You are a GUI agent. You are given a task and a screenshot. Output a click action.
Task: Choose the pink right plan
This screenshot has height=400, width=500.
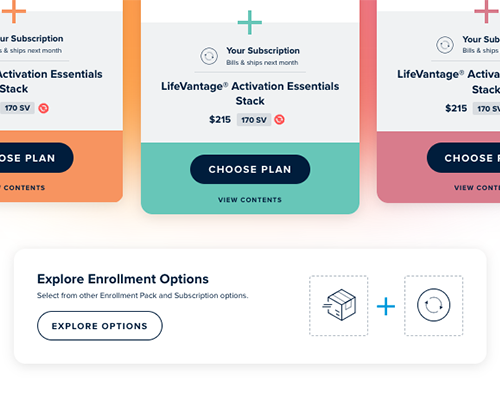tap(464, 158)
